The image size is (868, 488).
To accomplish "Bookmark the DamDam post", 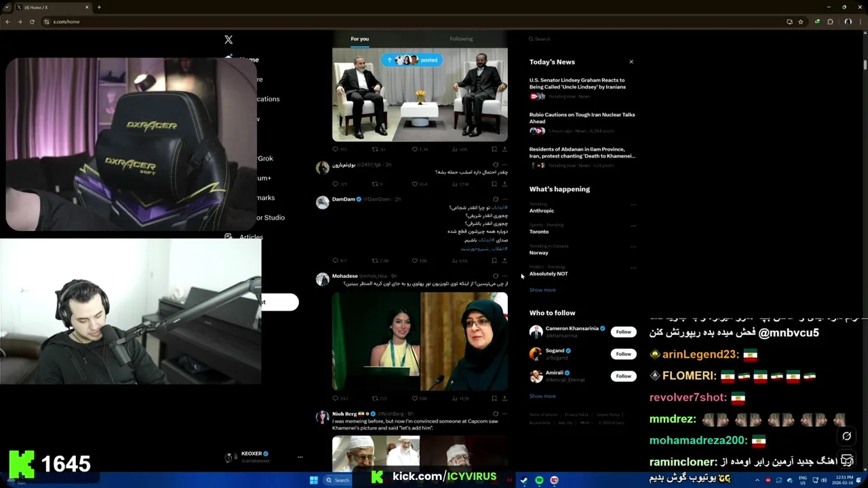I will tap(494, 260).
